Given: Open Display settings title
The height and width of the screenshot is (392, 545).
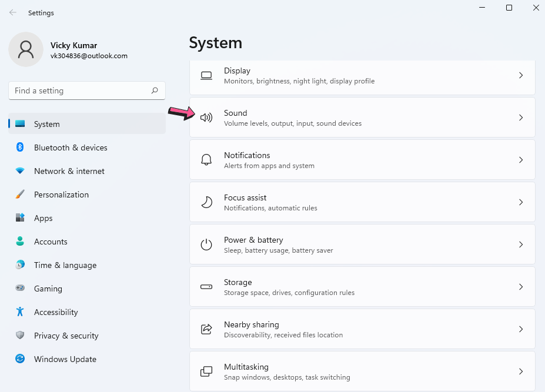Looking at the screenshot, I should point(237,71).
